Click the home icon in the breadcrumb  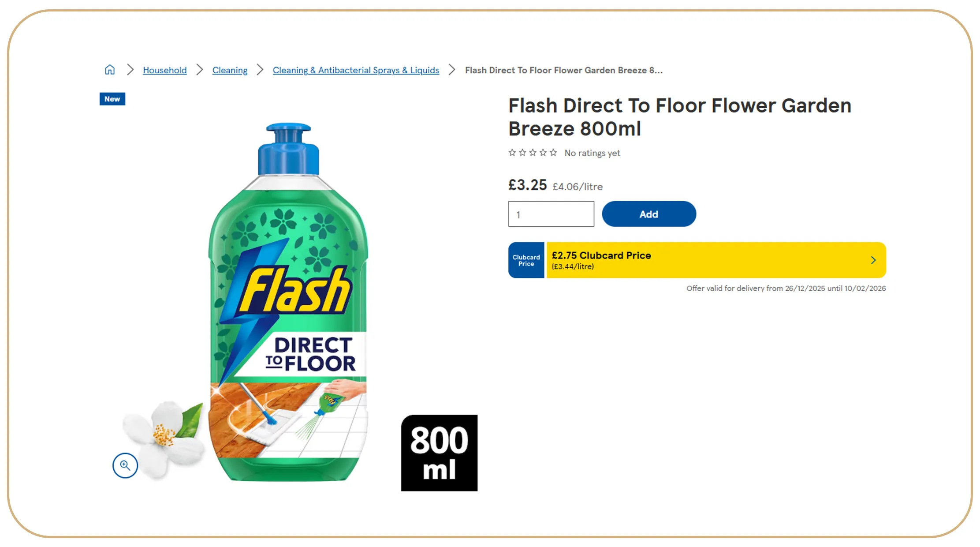tap(110, 69)
